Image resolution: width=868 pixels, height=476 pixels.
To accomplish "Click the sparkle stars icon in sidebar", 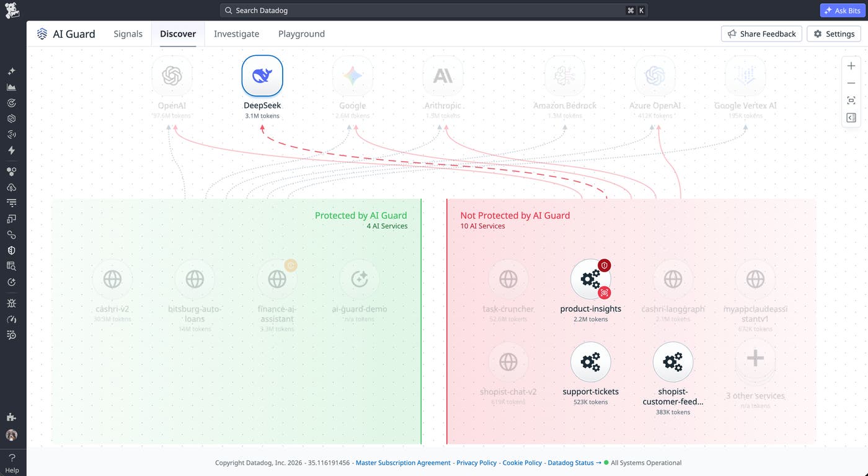I will (11, 71).
